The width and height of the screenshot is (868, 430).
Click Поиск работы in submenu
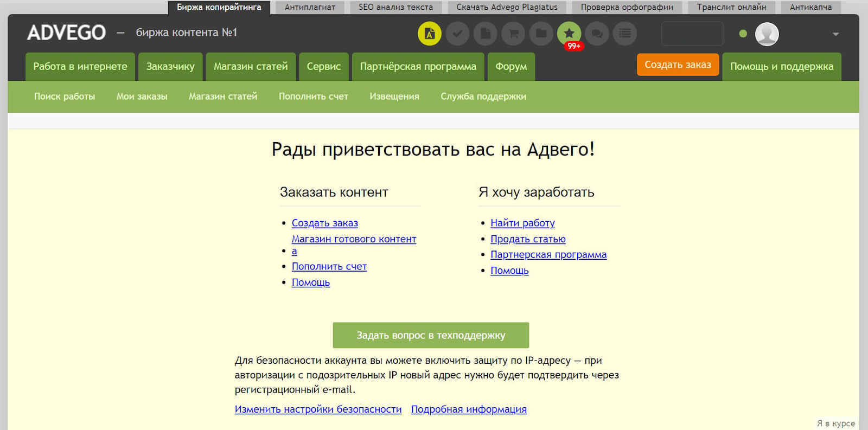65,97
